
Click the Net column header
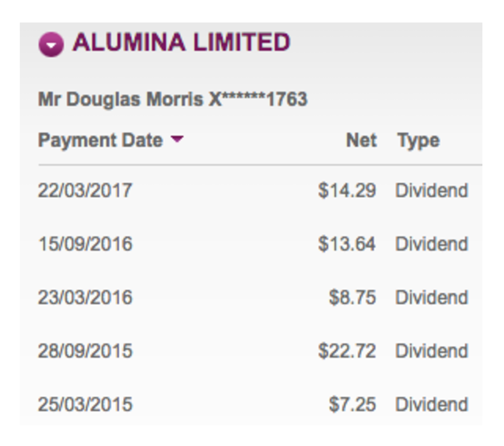[362, 140]
